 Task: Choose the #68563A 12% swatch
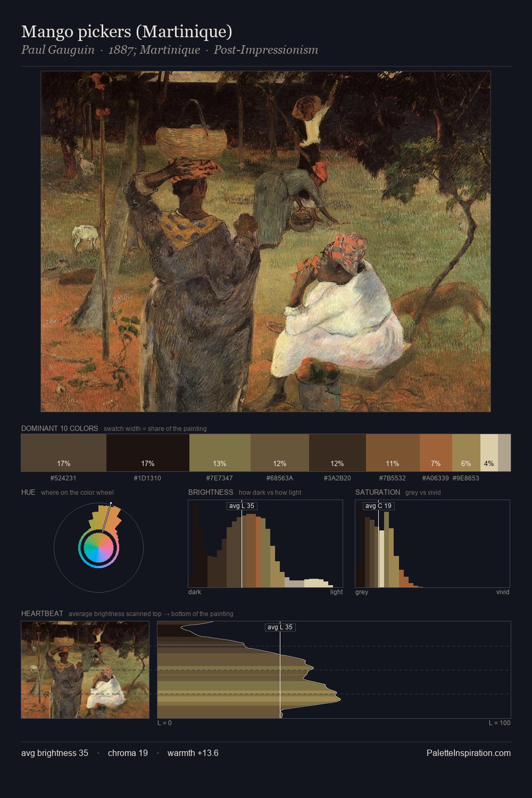coord(280,453)
